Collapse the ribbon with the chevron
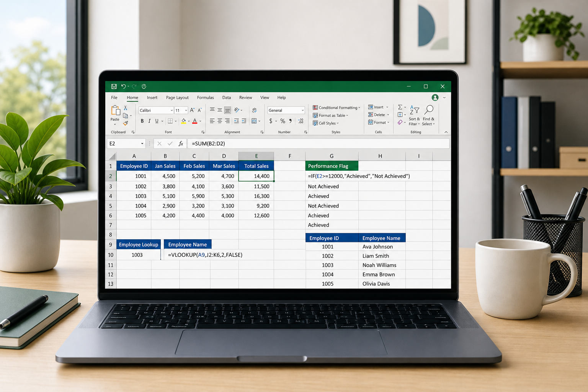The height and width of the screenshot is (392, 588). click(x=446, y=132)
